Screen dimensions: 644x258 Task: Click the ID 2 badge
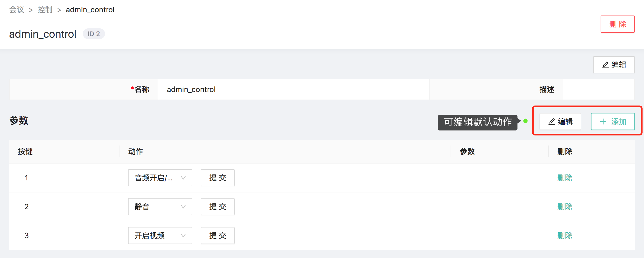click(94, 34)
